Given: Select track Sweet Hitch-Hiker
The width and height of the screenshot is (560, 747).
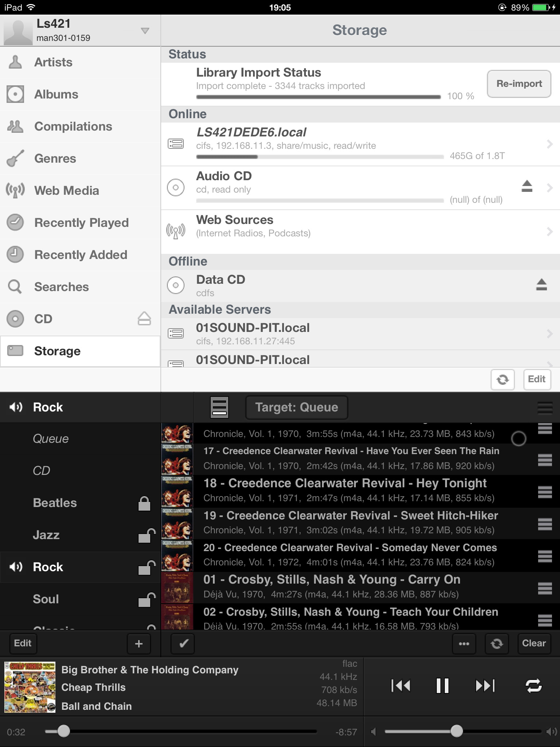Looking at the screenshot, I should click(360, 523).
